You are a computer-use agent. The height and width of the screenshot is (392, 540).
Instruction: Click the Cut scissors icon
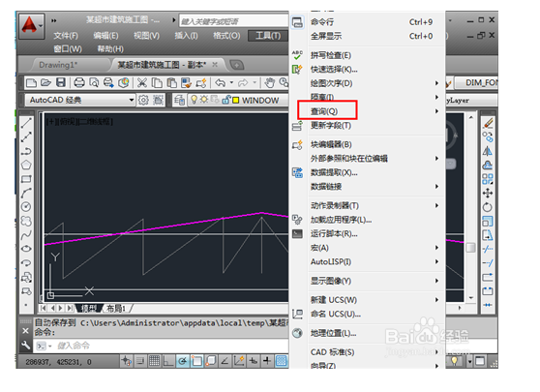142,82
